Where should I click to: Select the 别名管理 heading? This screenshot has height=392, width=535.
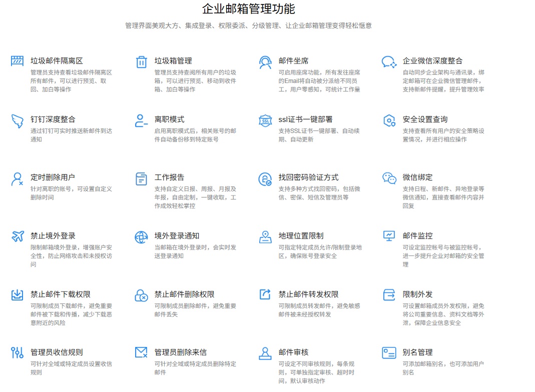coord(417,352)
